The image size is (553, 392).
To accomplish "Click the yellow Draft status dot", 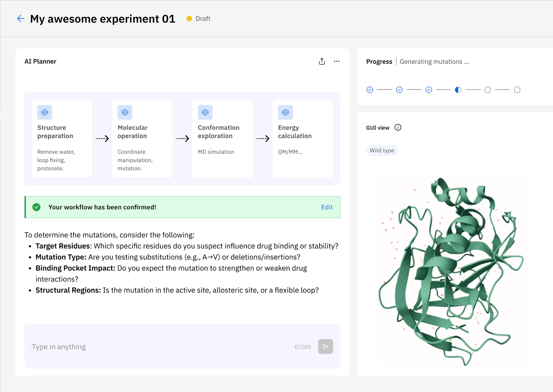I will tap(189, 19).
